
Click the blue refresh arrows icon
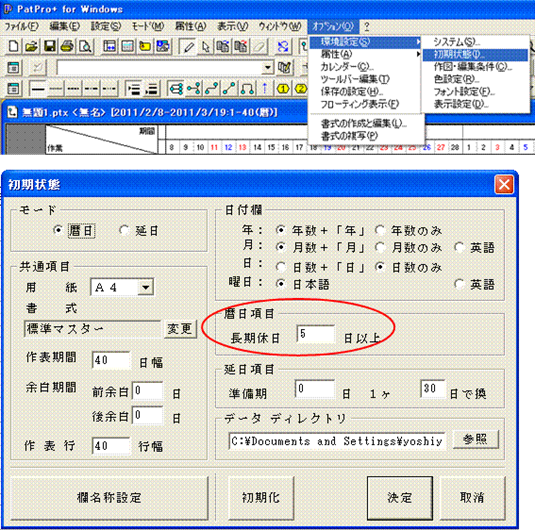283,47
